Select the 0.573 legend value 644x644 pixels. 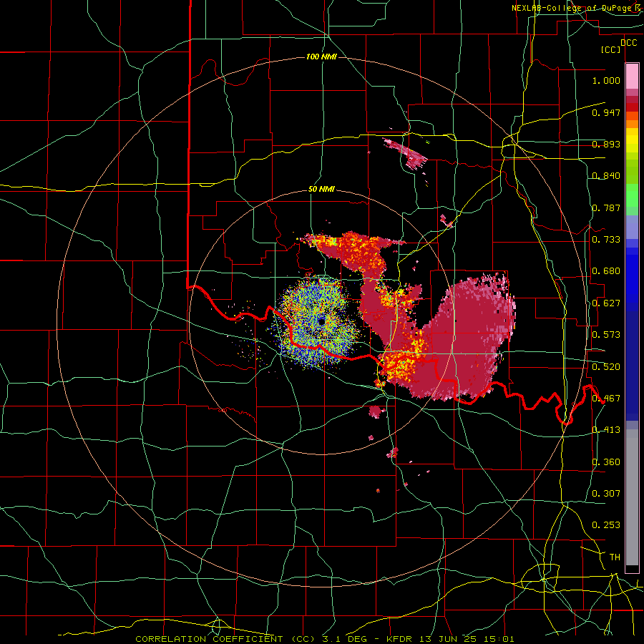click(606, 335)
